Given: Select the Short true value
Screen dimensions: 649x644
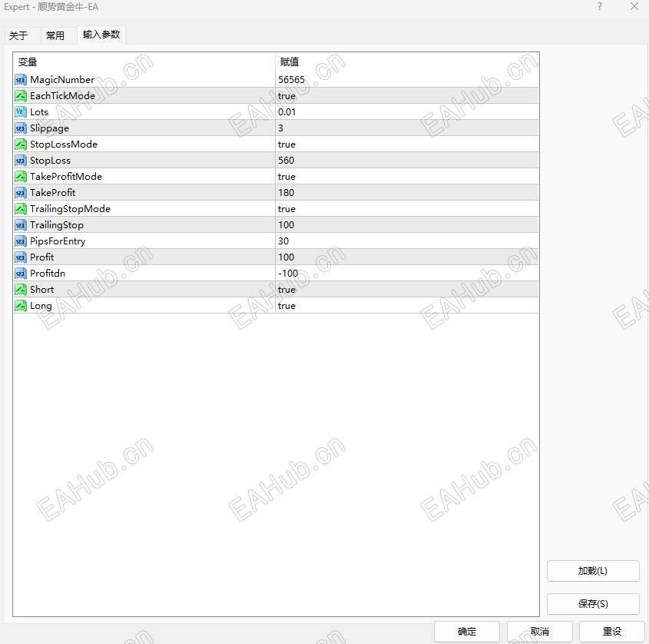Looking at the screenshot, I should click(286, 290).
